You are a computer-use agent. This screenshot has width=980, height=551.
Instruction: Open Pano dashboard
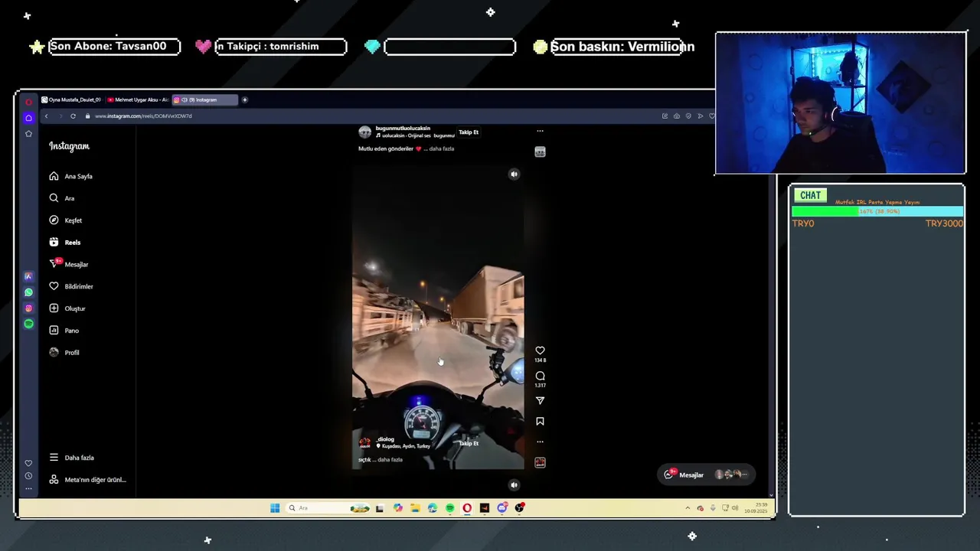pyautogui.click(x=64, y=331)
